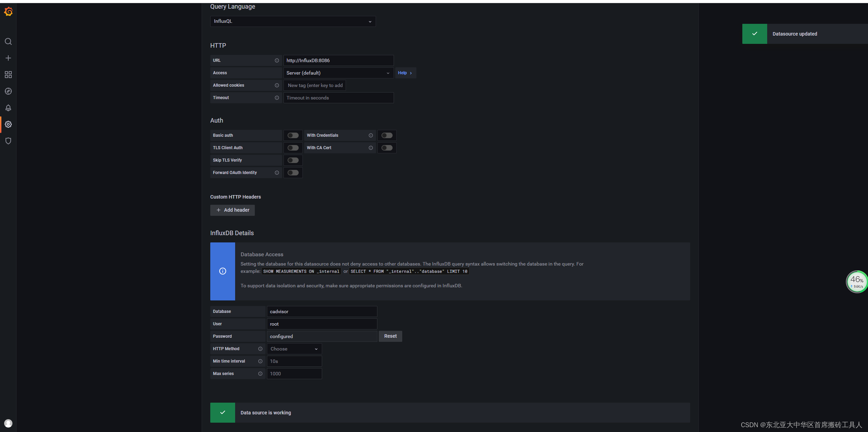Reset the configured password
This screenshot has width=868, height=432.
pos(390,336)
